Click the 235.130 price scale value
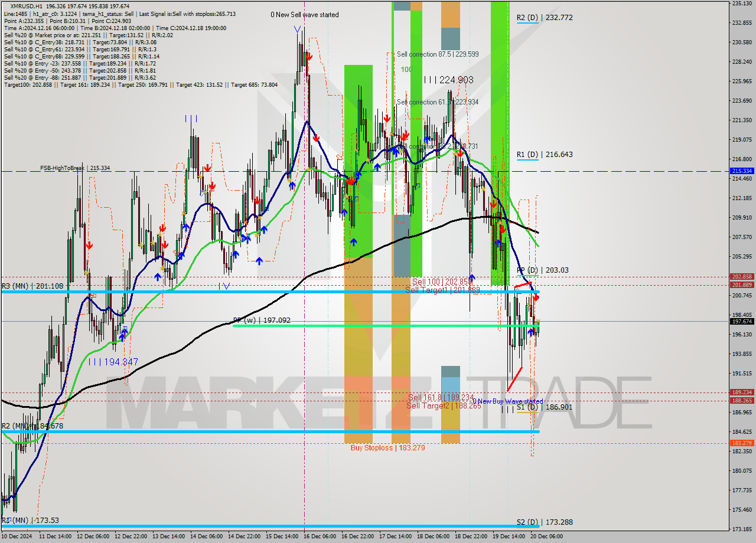 click(x=742, y=4)
